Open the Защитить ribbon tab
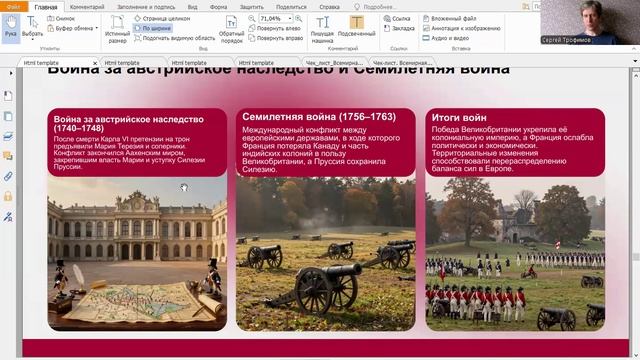Image resolution: width=640 pixels, height=360 pixels. [251, 7]
